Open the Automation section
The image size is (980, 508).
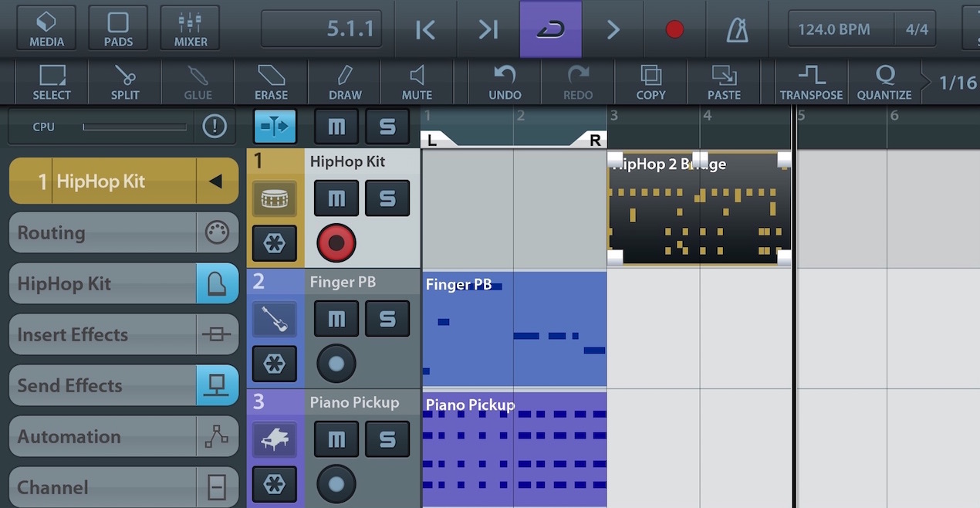[123, 436]
